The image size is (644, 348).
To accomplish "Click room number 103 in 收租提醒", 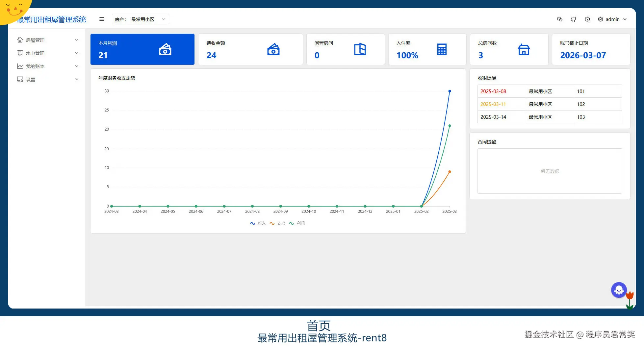I will coord(581,117).
